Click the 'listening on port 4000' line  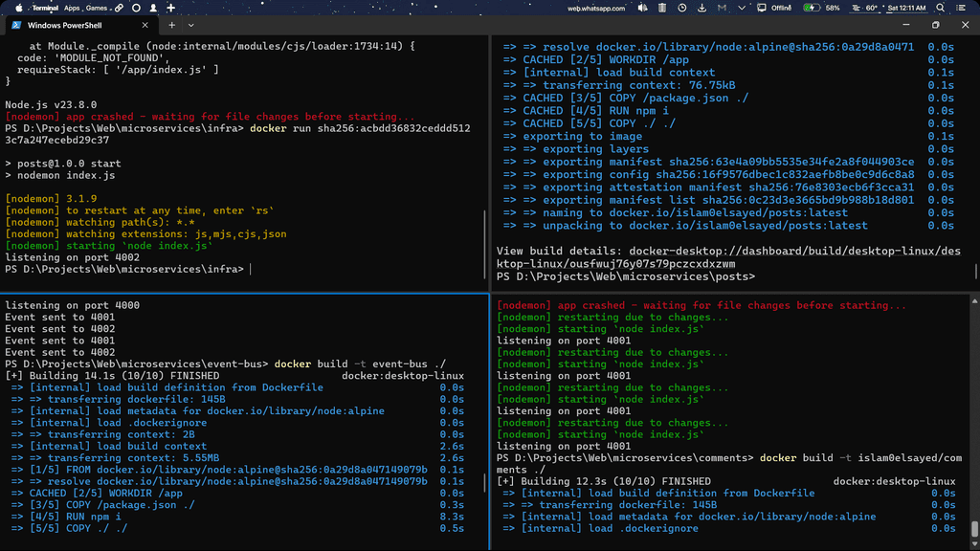coord(73,305)
